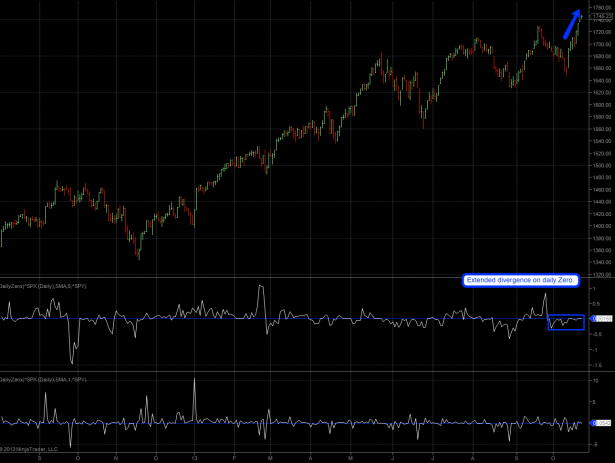Screen dimensions: 615x463
Task: Click the 1700.00 price axis label
Action: pos(602,44)
